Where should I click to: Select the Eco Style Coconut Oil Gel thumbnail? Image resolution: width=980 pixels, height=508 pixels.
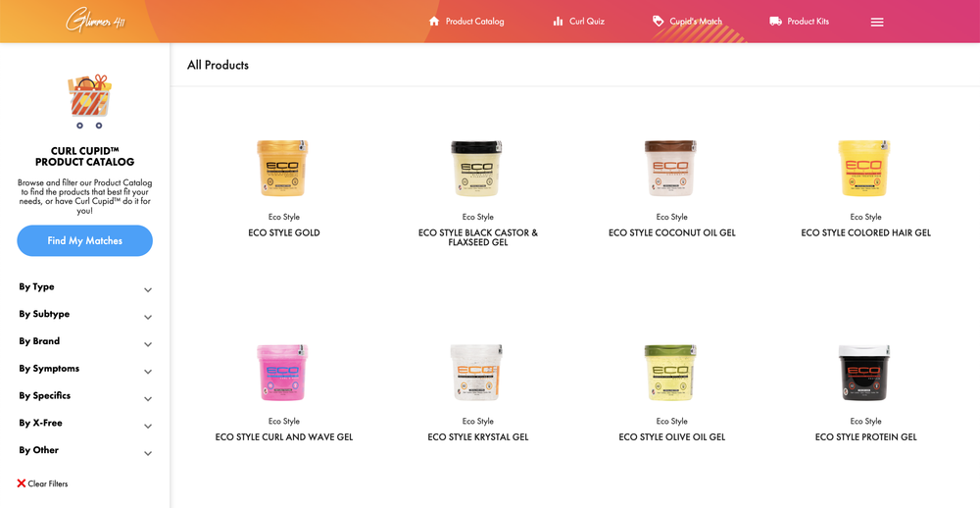click(671, 168)
